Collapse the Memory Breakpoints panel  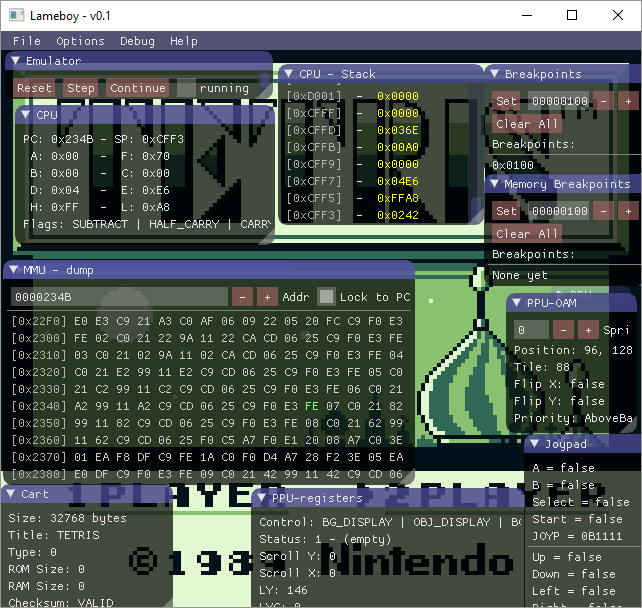pos(495,183)
